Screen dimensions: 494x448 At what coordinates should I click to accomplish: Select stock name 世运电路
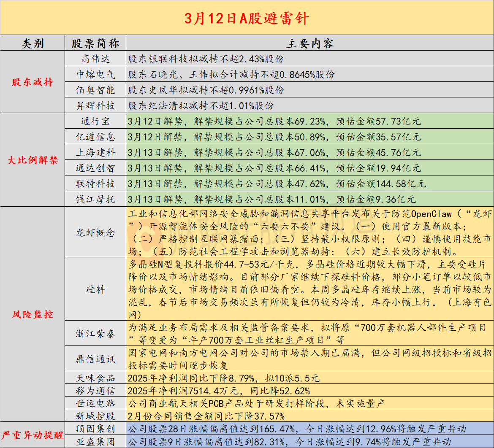(95, 403)
